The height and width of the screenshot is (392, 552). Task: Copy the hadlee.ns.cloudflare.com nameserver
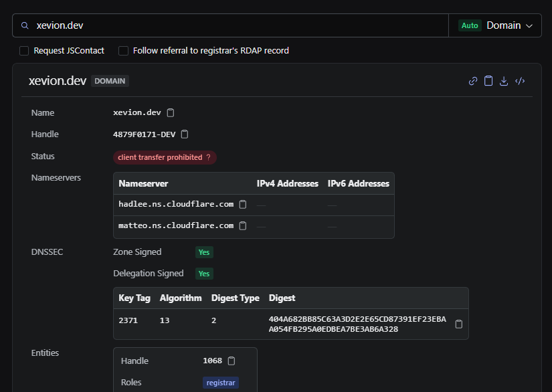(242, 205)
